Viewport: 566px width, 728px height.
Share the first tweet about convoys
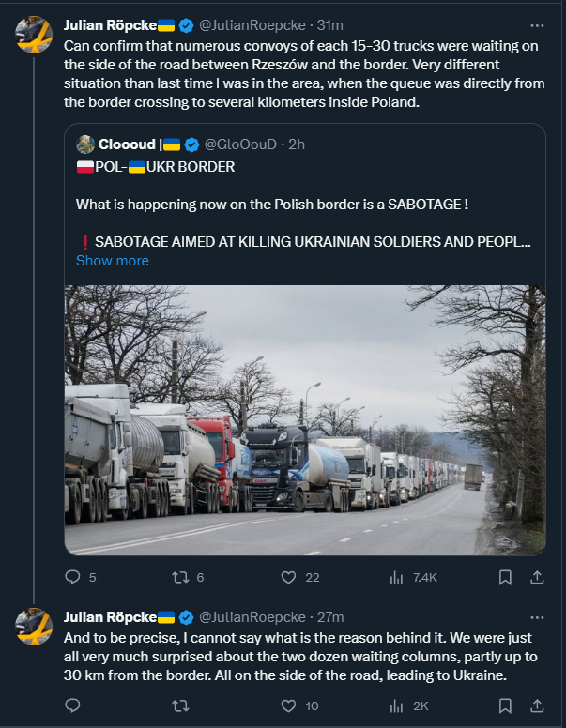pos(537,578)
